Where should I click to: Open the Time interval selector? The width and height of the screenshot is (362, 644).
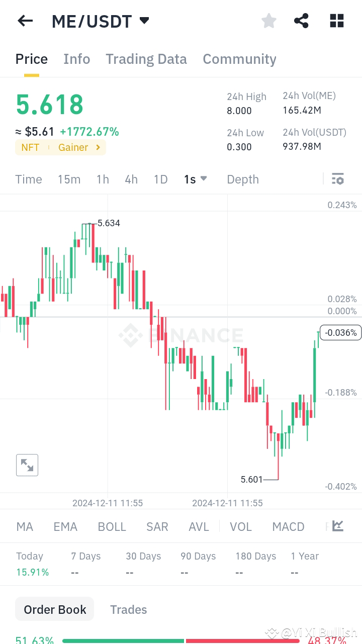click(28, 179)
